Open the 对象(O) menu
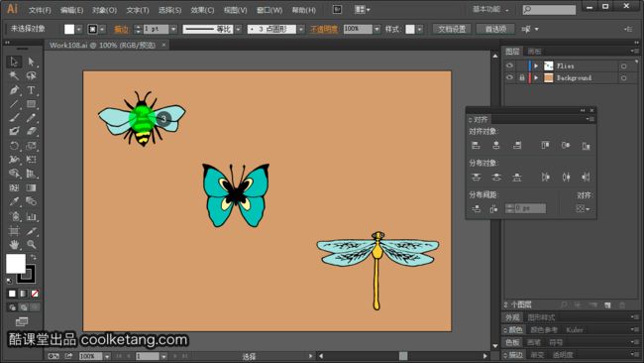 click(x=104, y=10)
